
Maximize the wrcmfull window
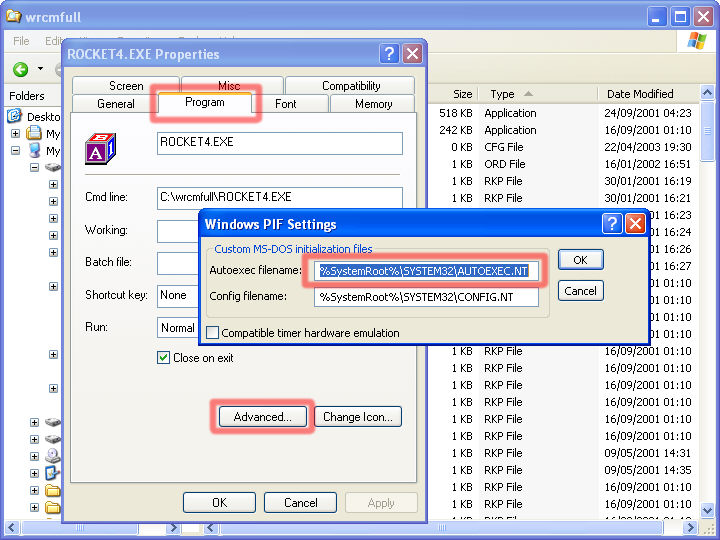pyautogui.click(x=680, y=17)
